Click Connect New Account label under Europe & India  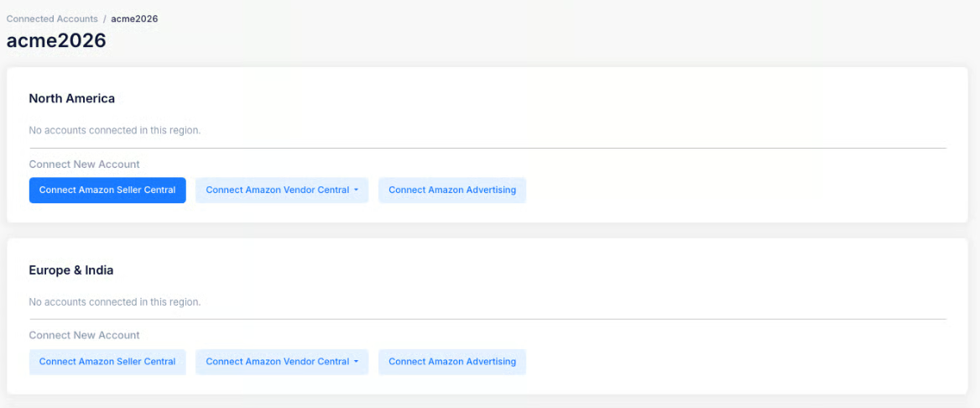click(84, 335)
